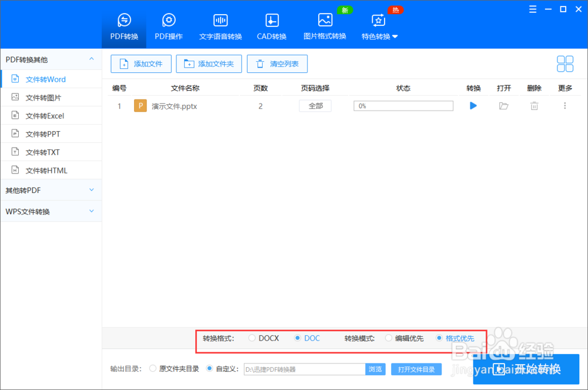Click inside the output path input field

pyautogui.click(x=306, y=369)
